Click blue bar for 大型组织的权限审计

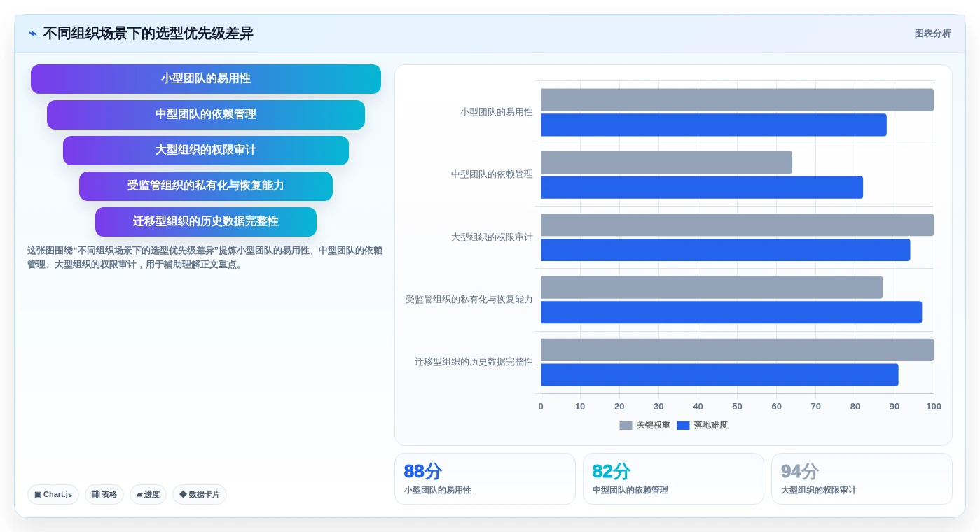[x=726, y=250]
